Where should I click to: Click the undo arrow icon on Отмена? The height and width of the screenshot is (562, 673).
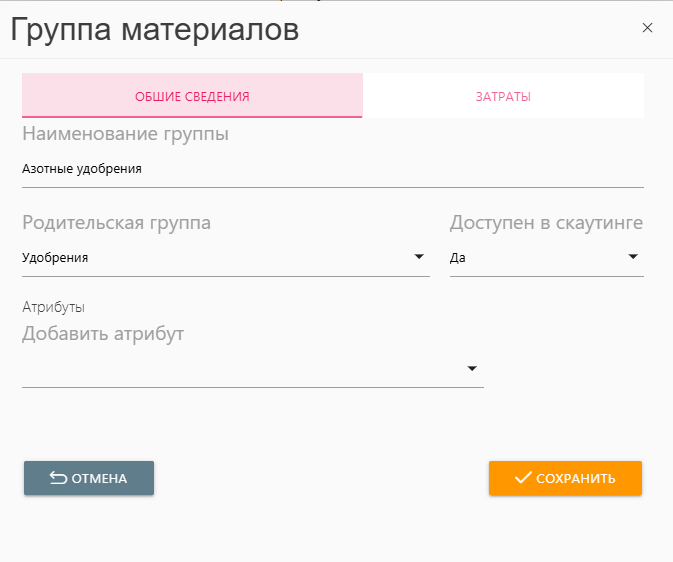58,478
